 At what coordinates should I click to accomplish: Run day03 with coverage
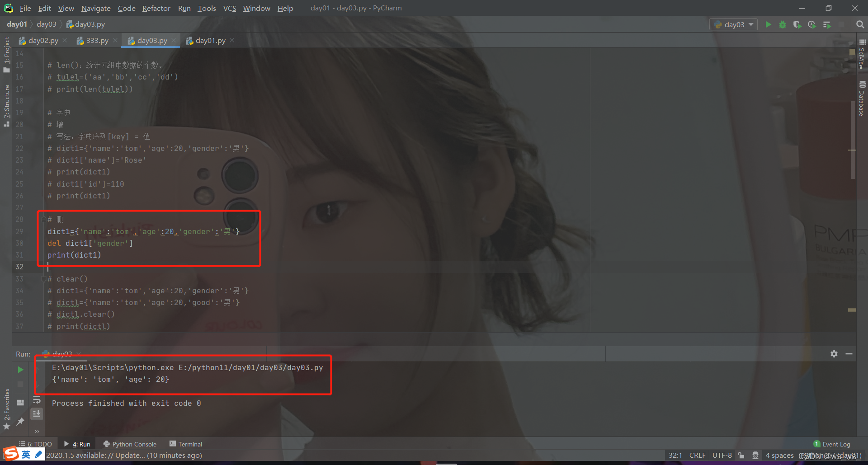797,24
